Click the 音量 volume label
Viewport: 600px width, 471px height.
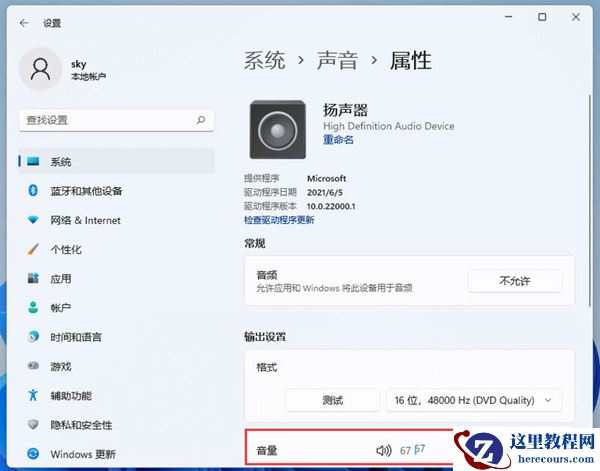(267, 450)
